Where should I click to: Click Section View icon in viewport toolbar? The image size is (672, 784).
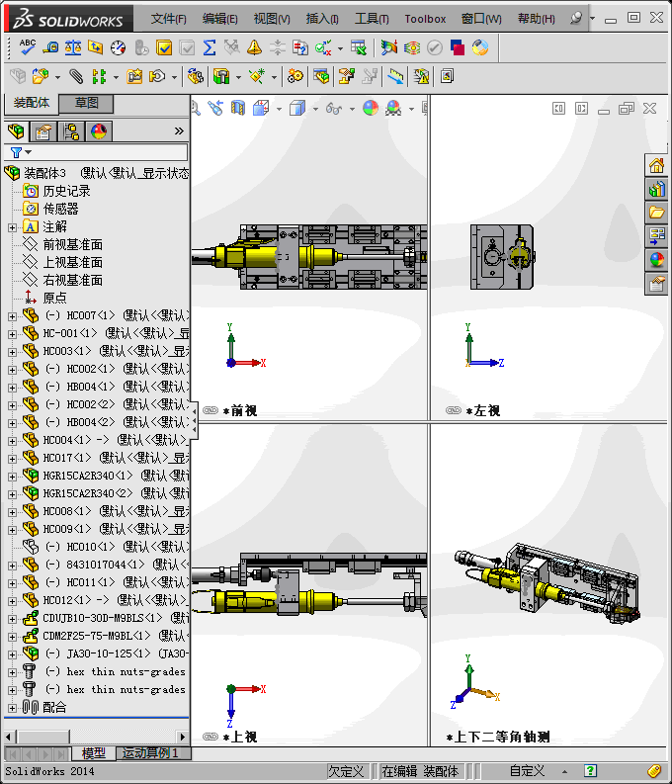coord(238,108)
